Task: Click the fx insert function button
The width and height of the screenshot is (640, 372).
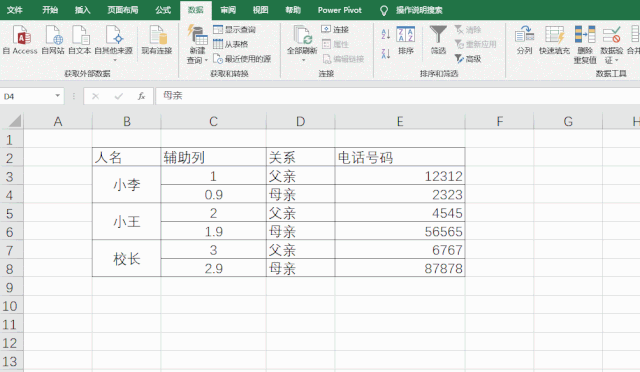Action: [x=141, y=96]
